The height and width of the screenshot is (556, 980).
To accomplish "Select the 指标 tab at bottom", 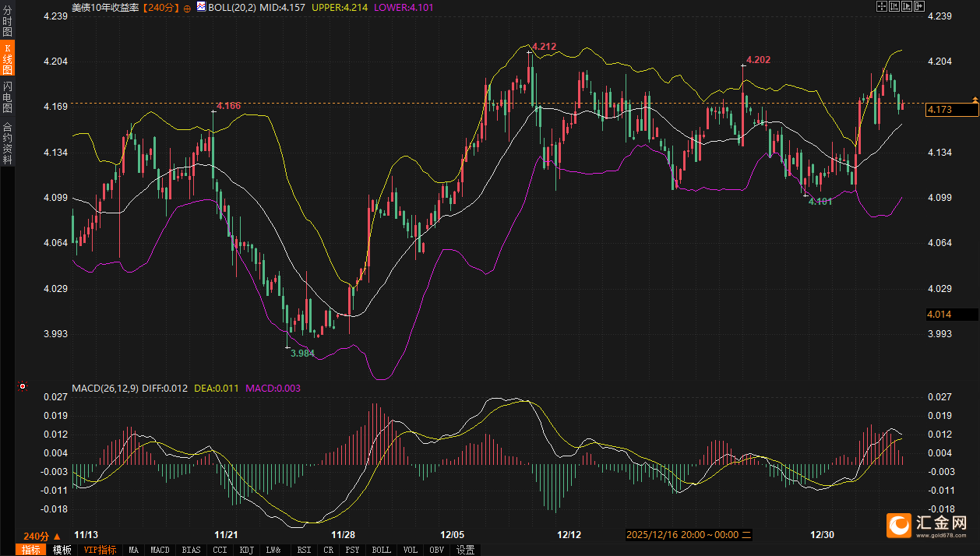I will (30, 550).
